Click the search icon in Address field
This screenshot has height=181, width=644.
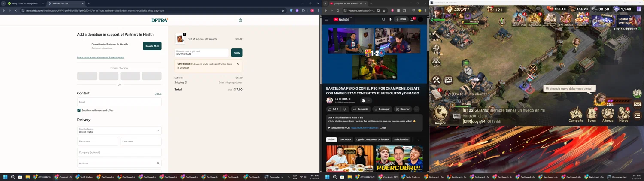pyautogui.click(x=158, y=163)
